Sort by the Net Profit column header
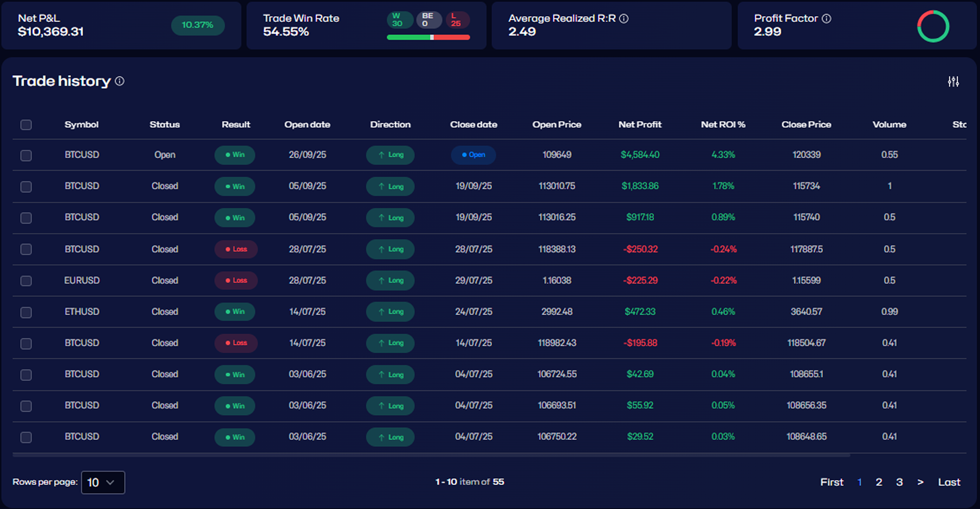Viewport: 980px width, 509px height. click(x=640, y=124)
